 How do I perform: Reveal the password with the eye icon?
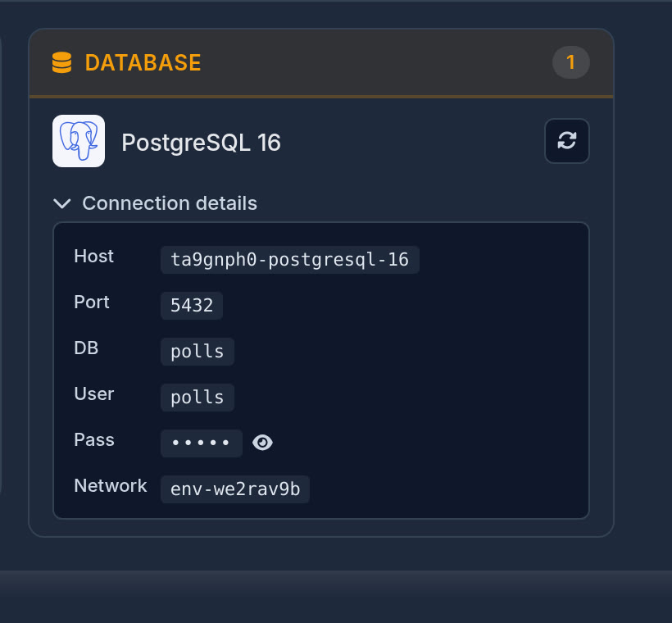(x=262, y=443)
